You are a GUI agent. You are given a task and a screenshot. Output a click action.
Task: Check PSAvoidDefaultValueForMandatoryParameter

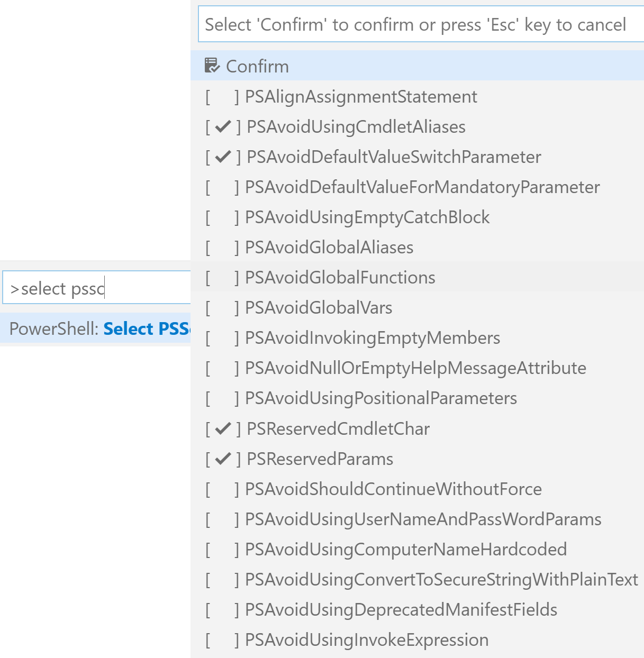pyautogui.click(x=417, y=187)
